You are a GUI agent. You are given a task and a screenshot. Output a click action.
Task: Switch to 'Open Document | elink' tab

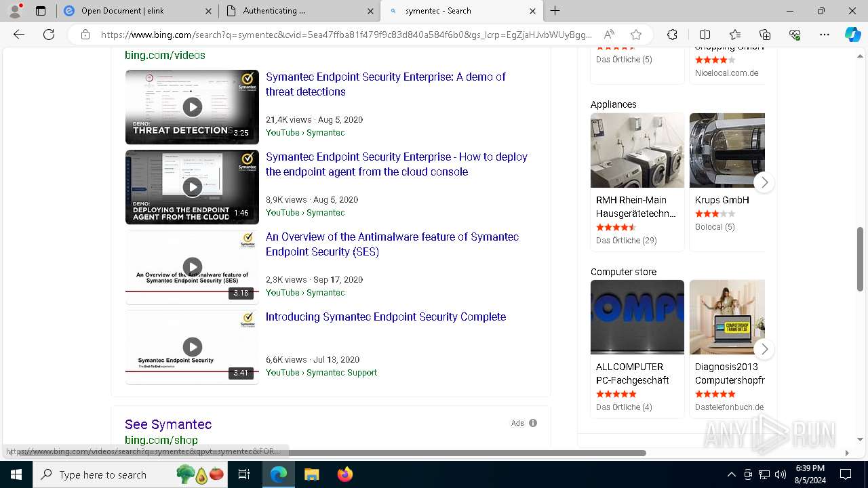coord(138,11)
